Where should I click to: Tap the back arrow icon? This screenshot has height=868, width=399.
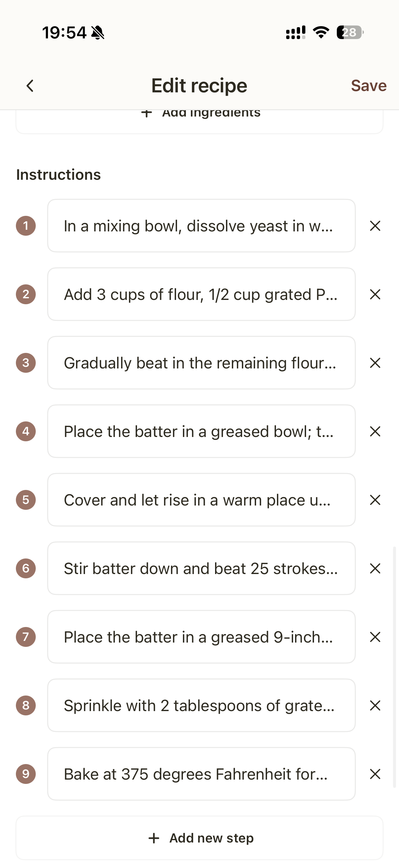30,86
